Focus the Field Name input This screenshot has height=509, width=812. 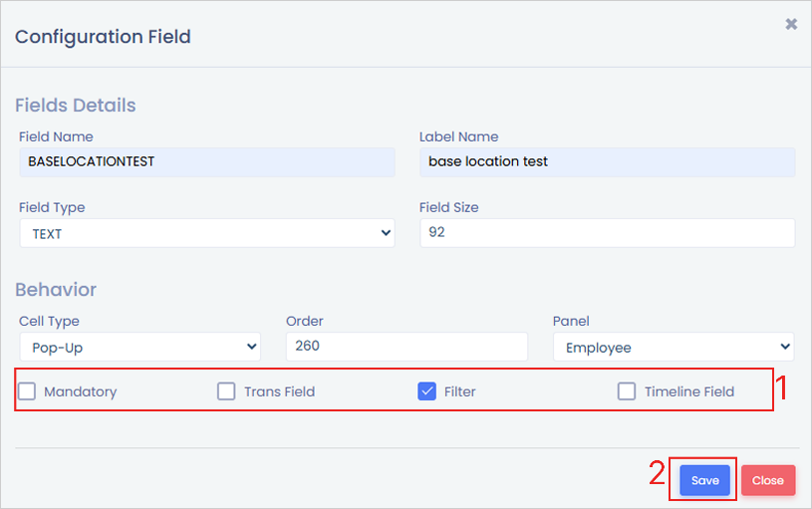tap(206, 161)
